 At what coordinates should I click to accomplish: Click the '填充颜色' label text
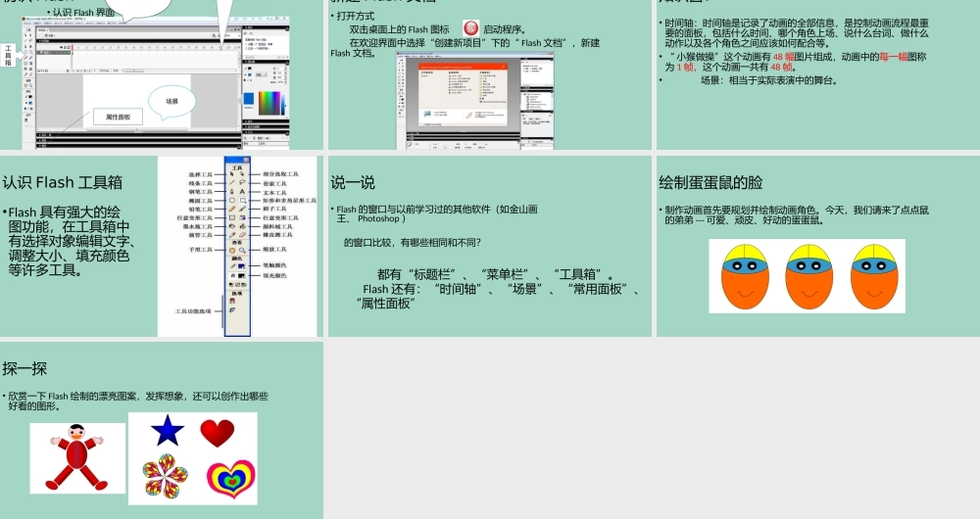pyautogui.click(x=274, y=275)
